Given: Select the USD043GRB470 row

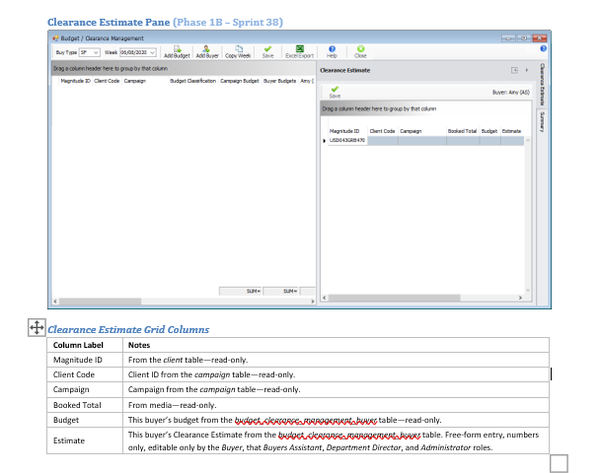Looking at the screenshot, I should (347, 141).
